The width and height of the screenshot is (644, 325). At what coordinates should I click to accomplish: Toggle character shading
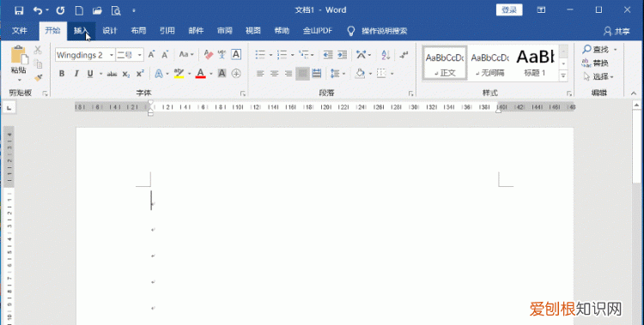point(222,74)
